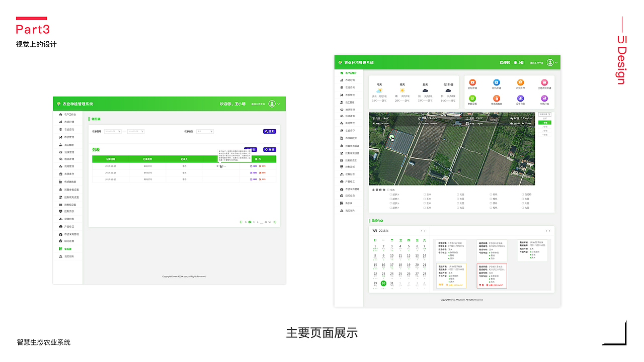
Task: Tick the topmost 胡萝卜 crop checkbox
Action: pyautogui.click(x=390, y=194)
